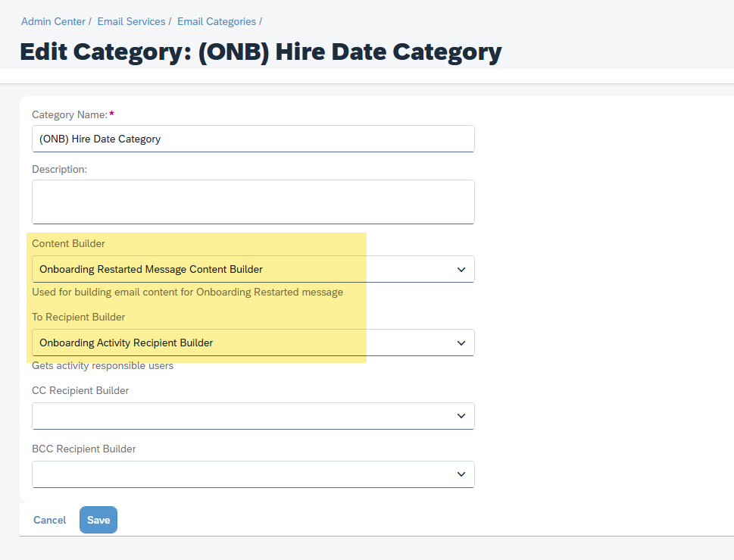Go to Email Services breadcrumb
This screenshot has height=560, width=734.
131,21
